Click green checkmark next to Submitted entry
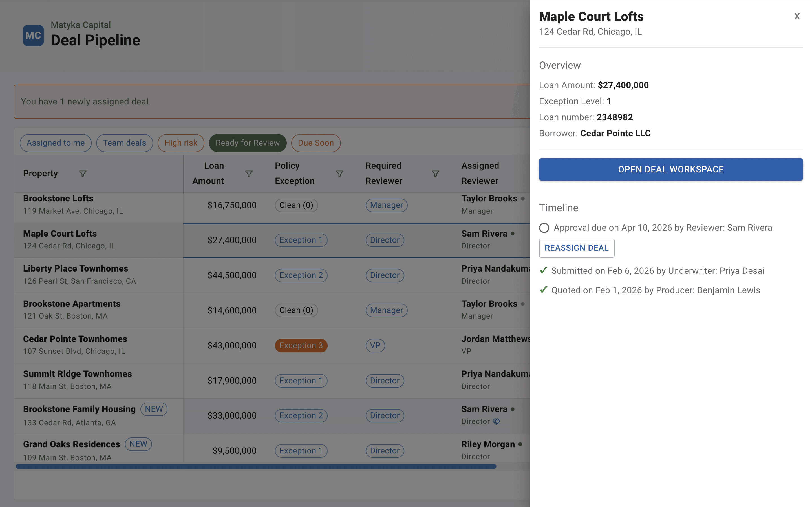Screen dimensions: 812x507 (544, 270)
